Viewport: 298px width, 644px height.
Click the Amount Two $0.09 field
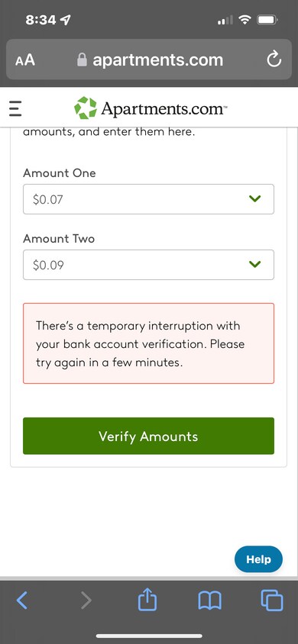coord(148,265)
